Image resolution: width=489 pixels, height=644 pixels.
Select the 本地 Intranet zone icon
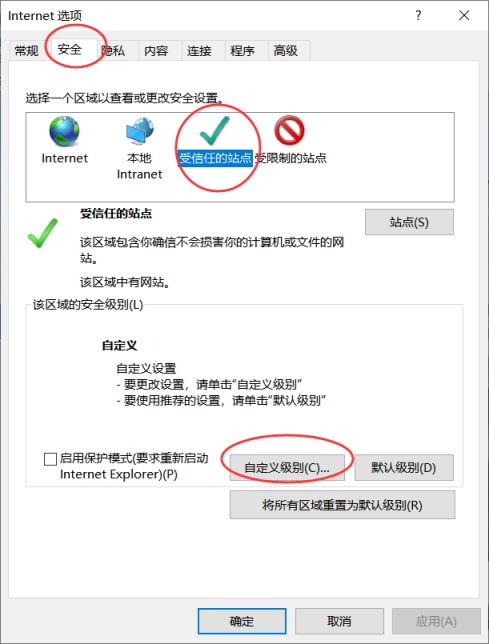click(x=140, y=131)
